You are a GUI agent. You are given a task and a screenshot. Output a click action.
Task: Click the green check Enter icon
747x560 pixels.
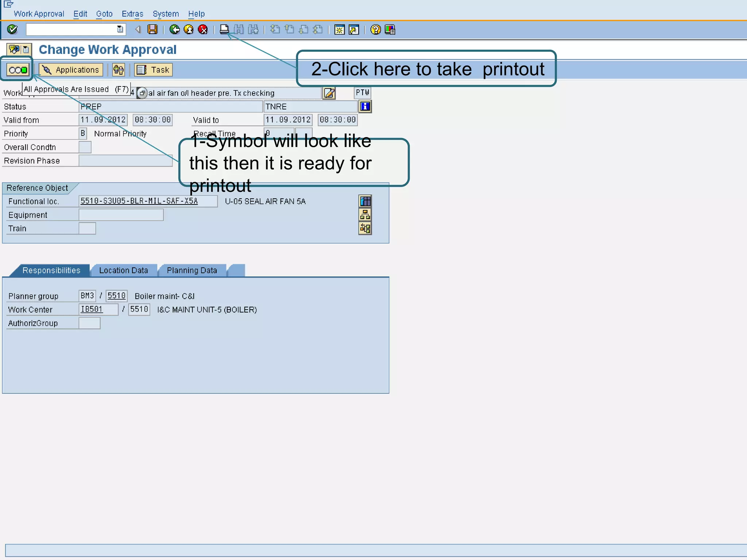coord(12,30)
